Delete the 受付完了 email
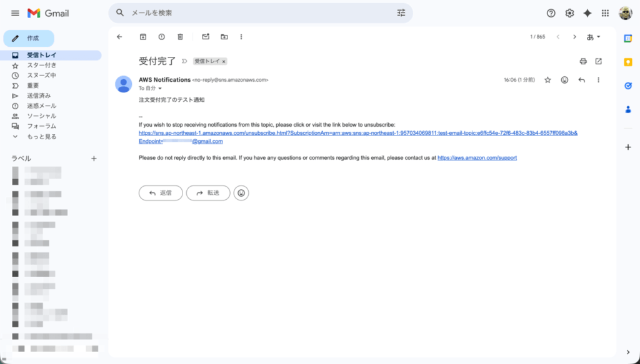The height and width of the screenshot is (364, 640). [x=180, y=37]
